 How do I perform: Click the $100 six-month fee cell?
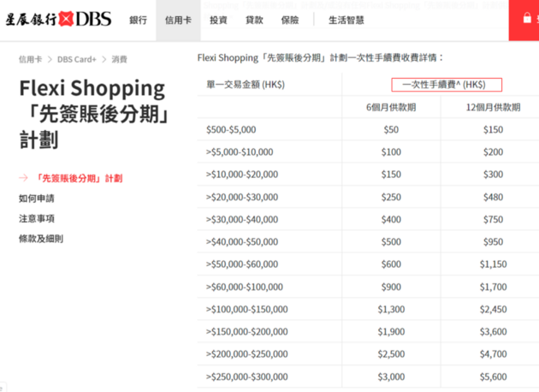click(391, 152)
